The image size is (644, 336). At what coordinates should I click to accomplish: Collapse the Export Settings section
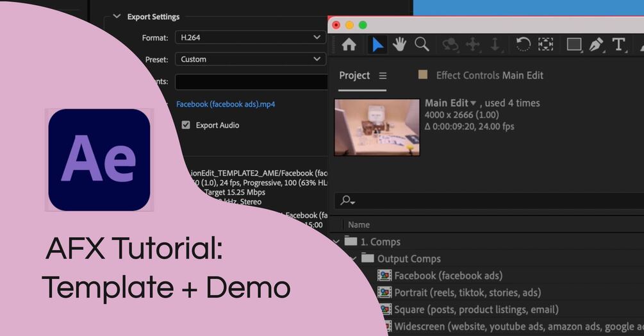click(117, 17)
